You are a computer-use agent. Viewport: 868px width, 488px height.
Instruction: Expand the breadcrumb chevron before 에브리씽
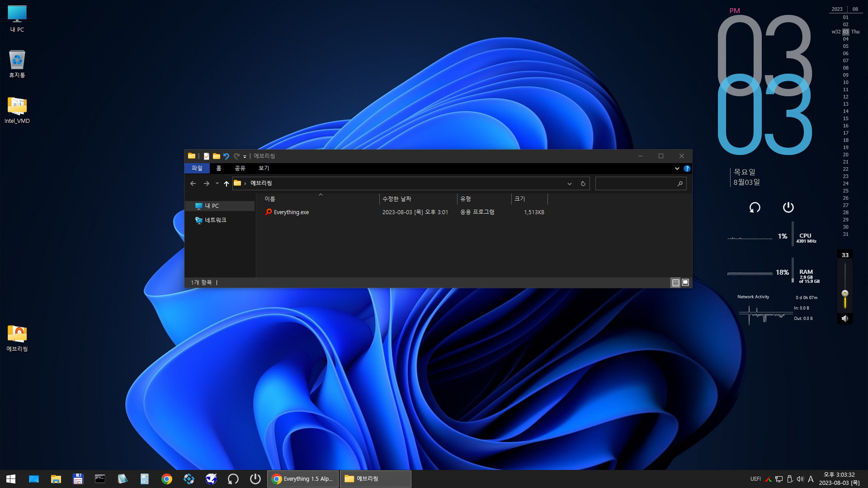[245, 183]
